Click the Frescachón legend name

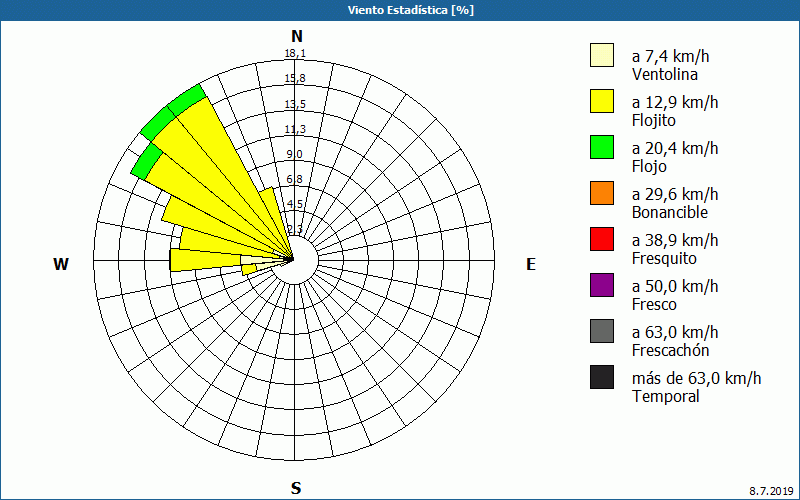tap(670, 350)
